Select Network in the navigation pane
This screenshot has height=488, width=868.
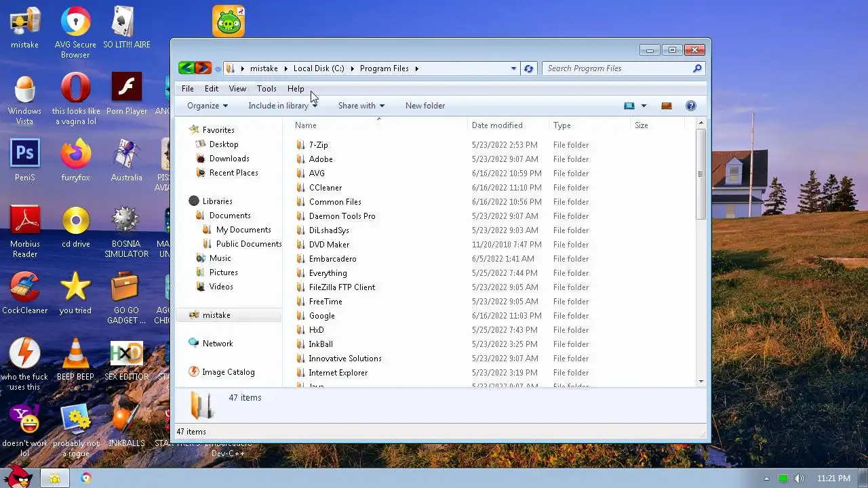point(218,344)
